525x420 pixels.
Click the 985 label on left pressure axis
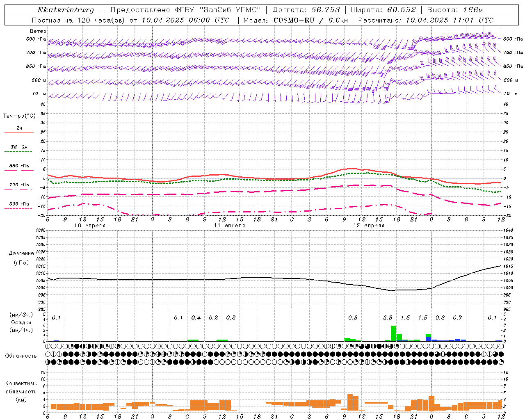point(41,309)
